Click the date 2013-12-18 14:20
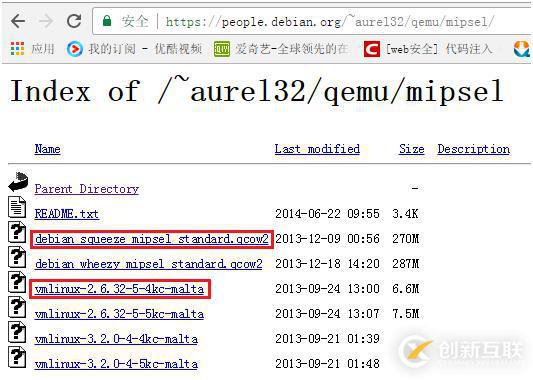 pos(327,264)
